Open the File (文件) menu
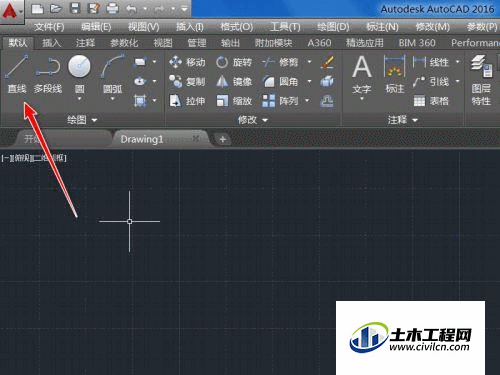 point(49,27)
